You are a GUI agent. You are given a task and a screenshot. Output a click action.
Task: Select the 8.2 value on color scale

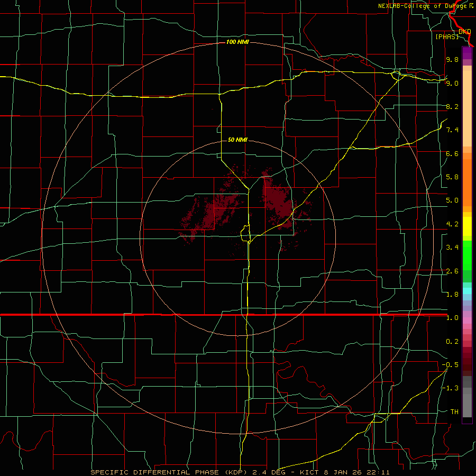click(452, 106)
